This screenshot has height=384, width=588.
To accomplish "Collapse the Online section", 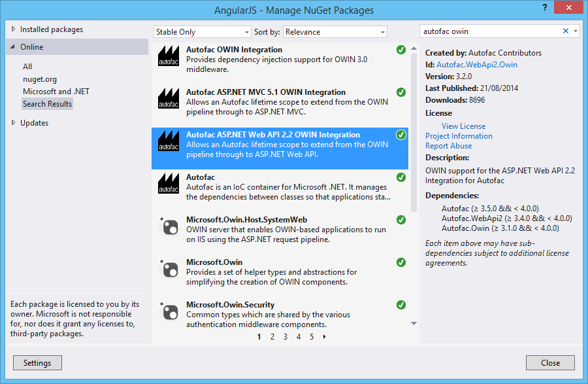I will tap(13, 47).
